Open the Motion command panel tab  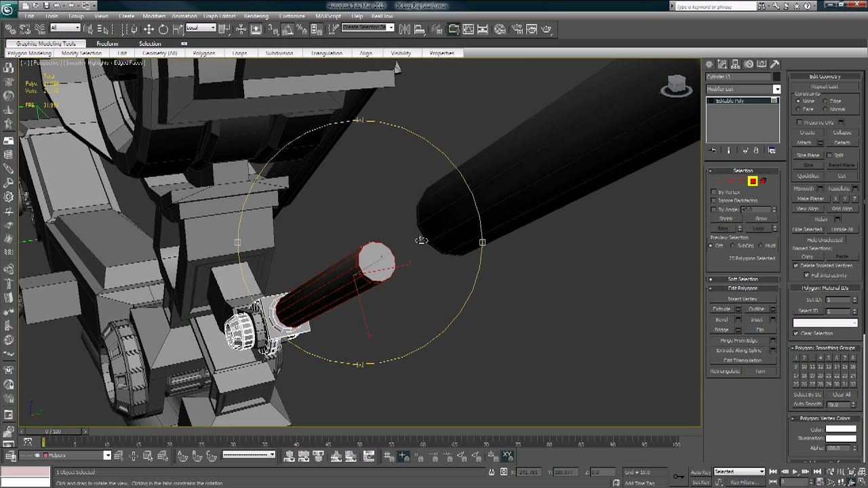(749, 64)
